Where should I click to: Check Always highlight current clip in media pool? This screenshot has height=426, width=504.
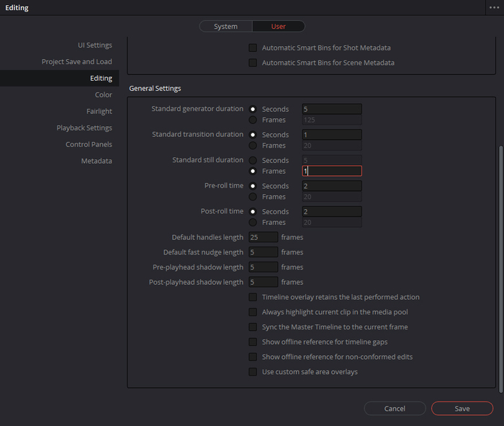point(253,312)
